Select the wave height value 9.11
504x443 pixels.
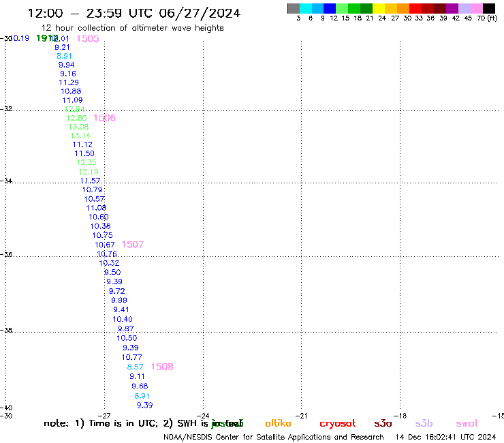[x=137, y=376]
